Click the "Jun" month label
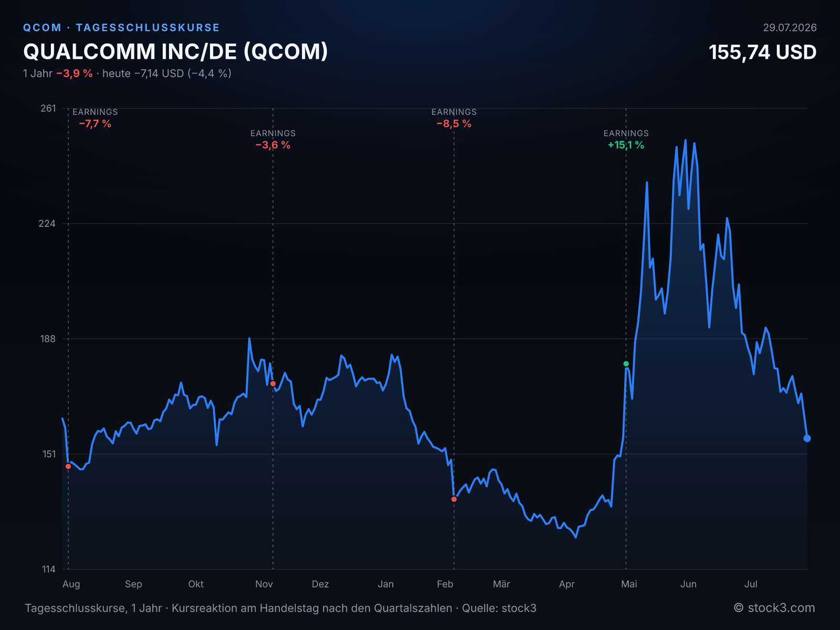840x630 pixels. (x=688, y=584)
